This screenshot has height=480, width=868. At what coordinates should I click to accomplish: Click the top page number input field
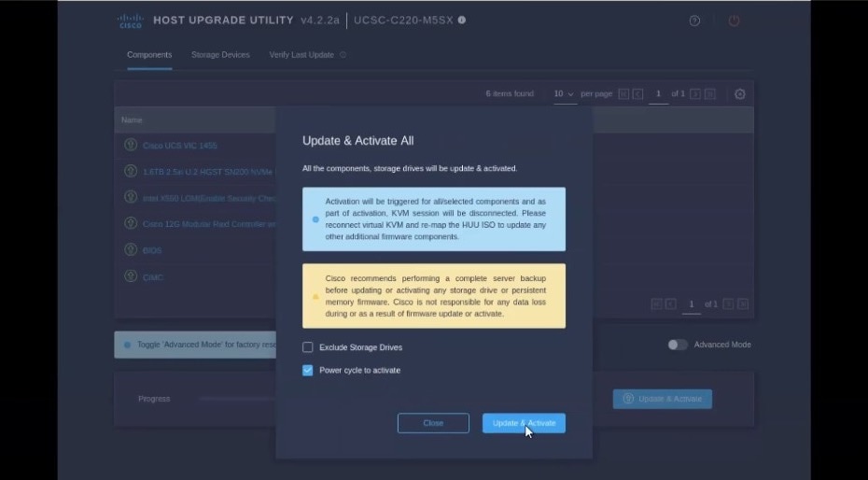coord(658,94)
